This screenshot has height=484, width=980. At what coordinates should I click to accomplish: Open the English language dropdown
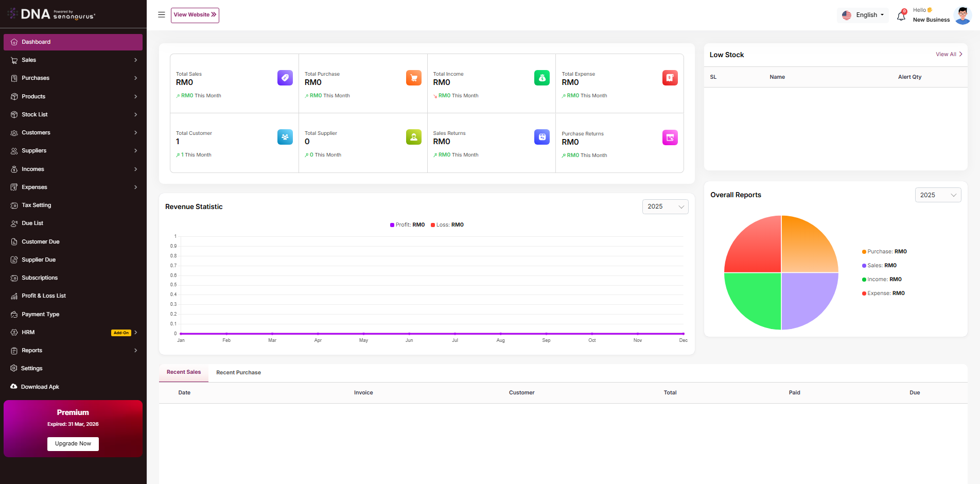pos(863,15)
